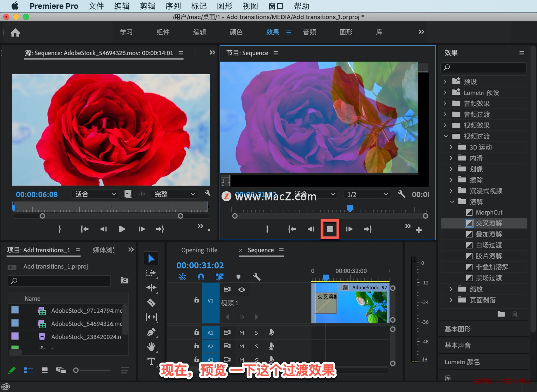Click the project panel zoom slider
This screenshot has width=537, height=392.
76,370
